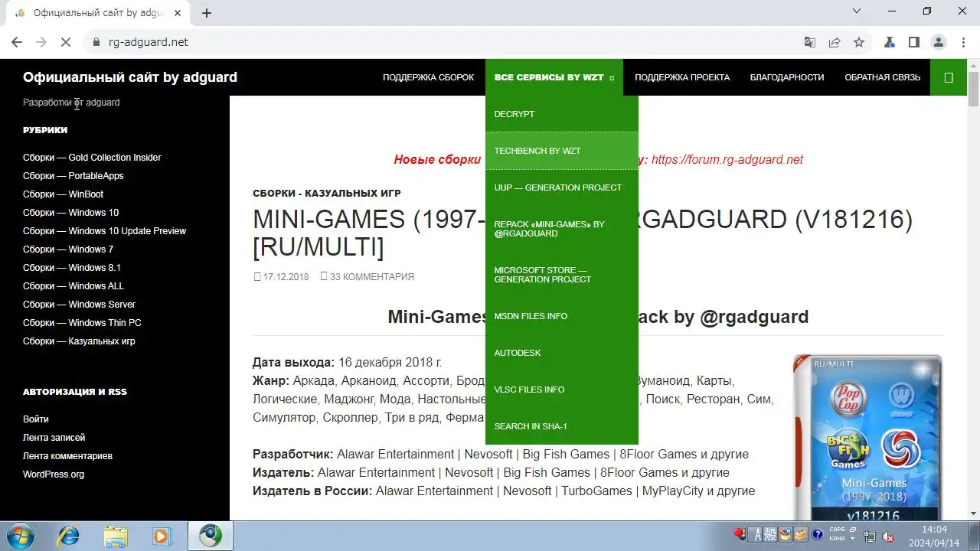Select Decrypt from dropdown

562,114
